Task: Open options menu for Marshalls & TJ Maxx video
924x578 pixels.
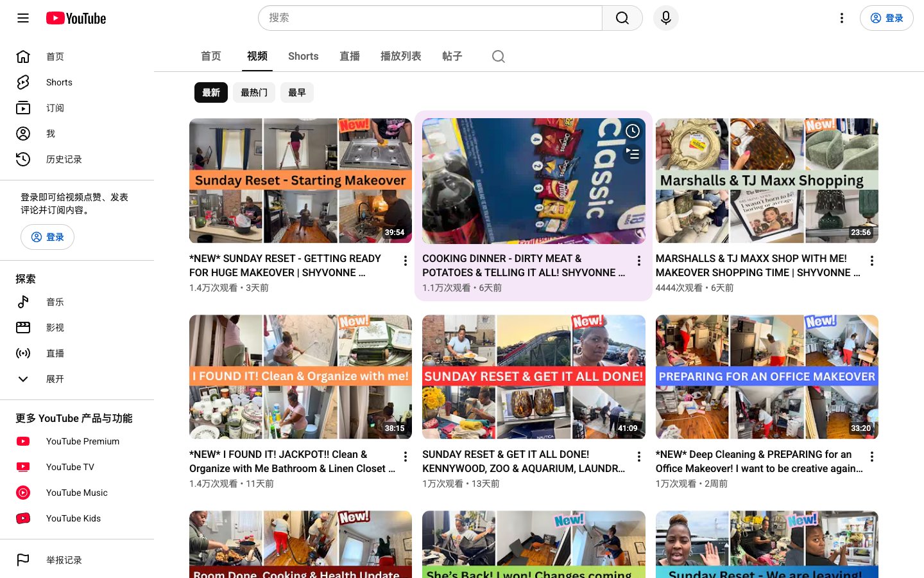Action: [x=872, y=261]
